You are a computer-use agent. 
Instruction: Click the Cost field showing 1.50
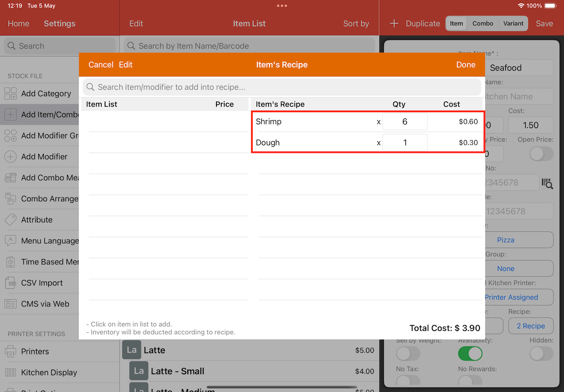[531, 125]
